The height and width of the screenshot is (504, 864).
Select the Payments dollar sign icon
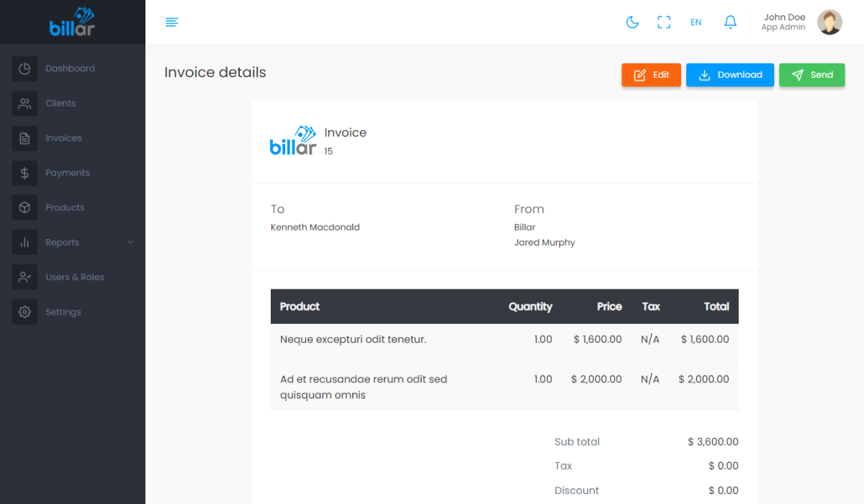point(24,173)
